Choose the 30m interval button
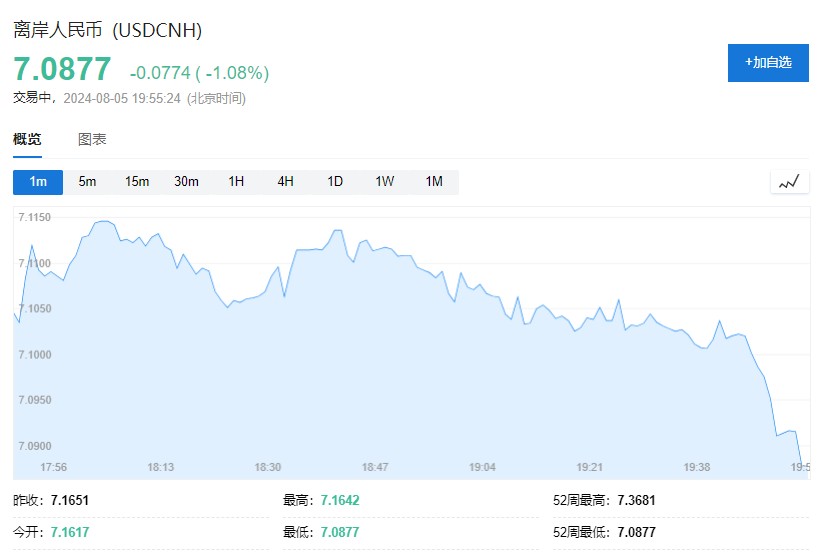The image size is (828, 559). pyautogui.click(x=186, y=182)
